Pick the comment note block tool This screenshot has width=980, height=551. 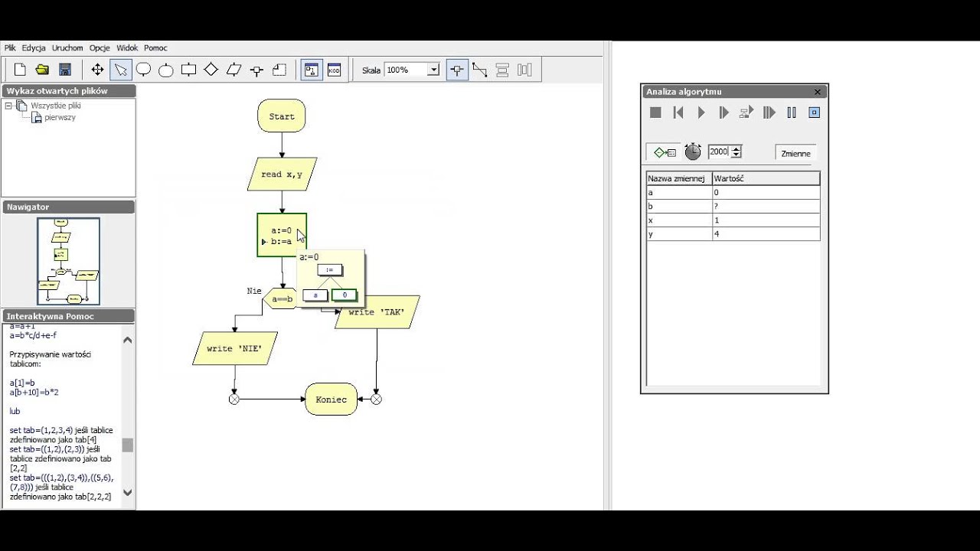tap(279, 70)
